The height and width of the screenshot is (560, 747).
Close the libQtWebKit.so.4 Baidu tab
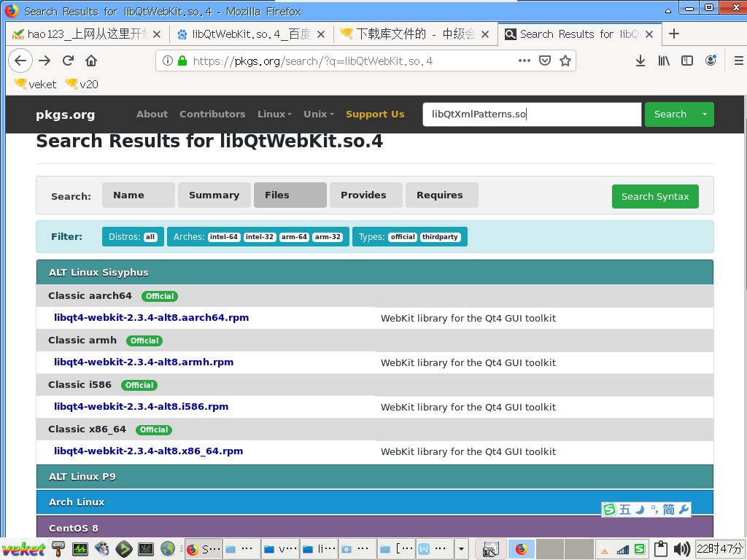(321, 34)
